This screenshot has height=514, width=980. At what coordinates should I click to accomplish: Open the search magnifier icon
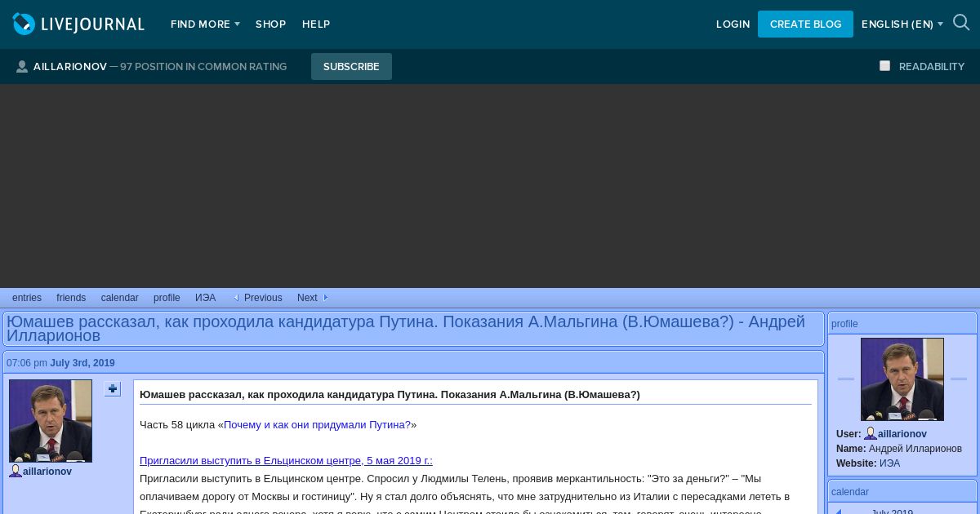961,23
